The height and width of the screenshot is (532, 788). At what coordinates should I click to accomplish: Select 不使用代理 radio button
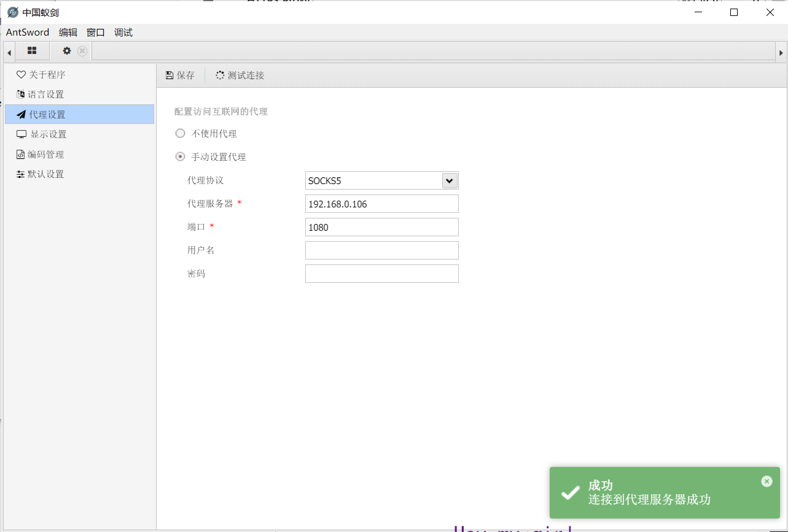click(x=181, y=133)
